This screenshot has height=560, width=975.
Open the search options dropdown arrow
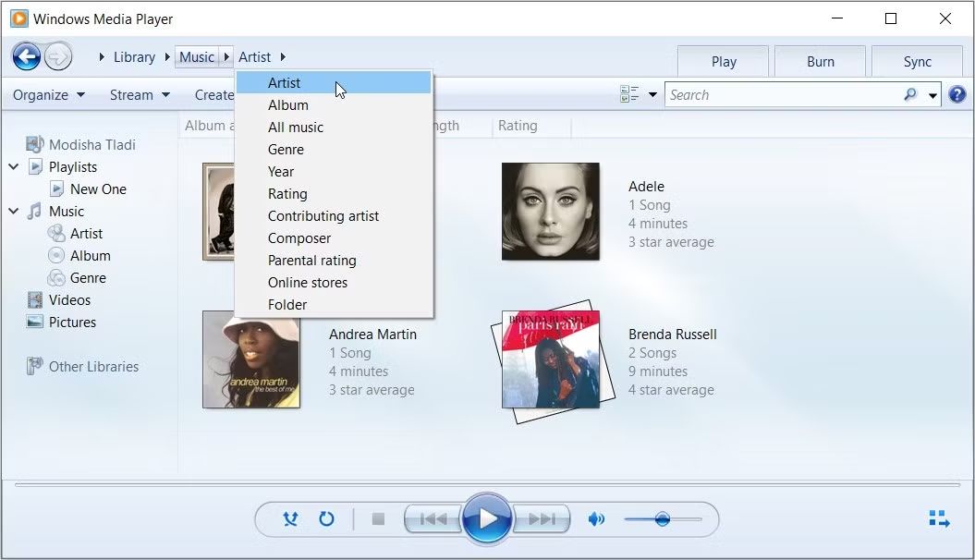pyautogui.click(x=932, y=95)
